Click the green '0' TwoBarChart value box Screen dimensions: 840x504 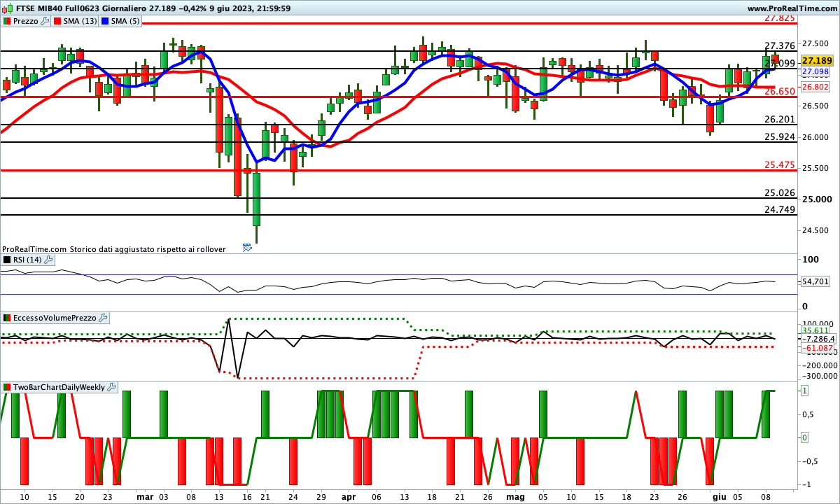(805, 437)
